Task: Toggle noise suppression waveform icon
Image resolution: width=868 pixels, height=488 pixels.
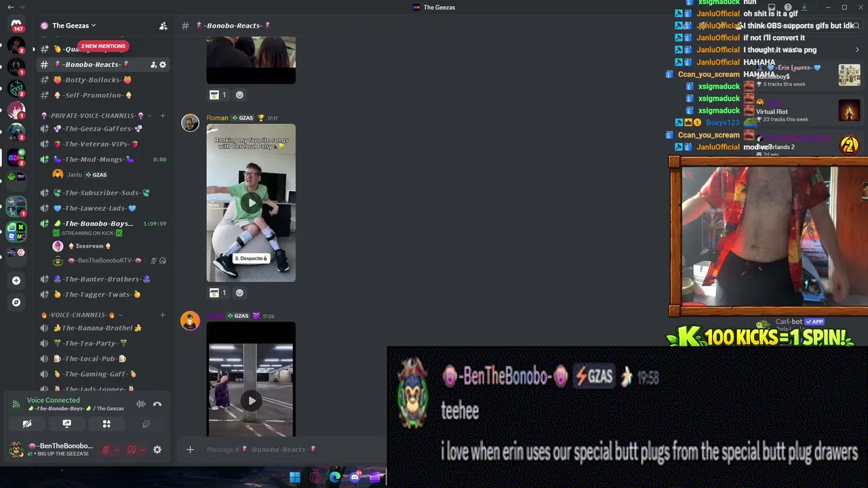Action: click(x=141, y=405)
